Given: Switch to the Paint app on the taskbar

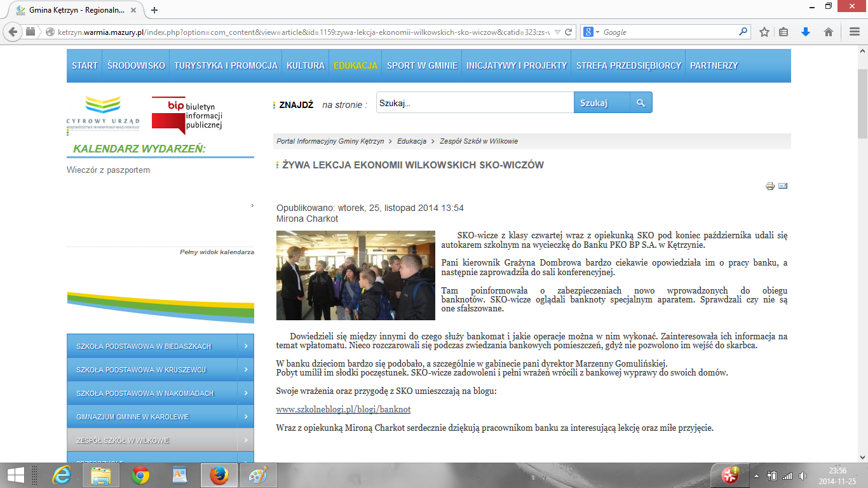Looking at the screenshot, I should pos(258,475).
